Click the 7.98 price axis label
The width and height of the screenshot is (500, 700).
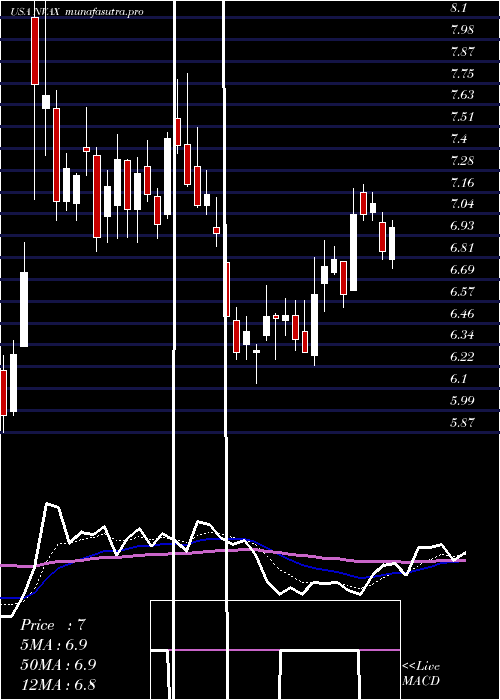pos(462,30)
